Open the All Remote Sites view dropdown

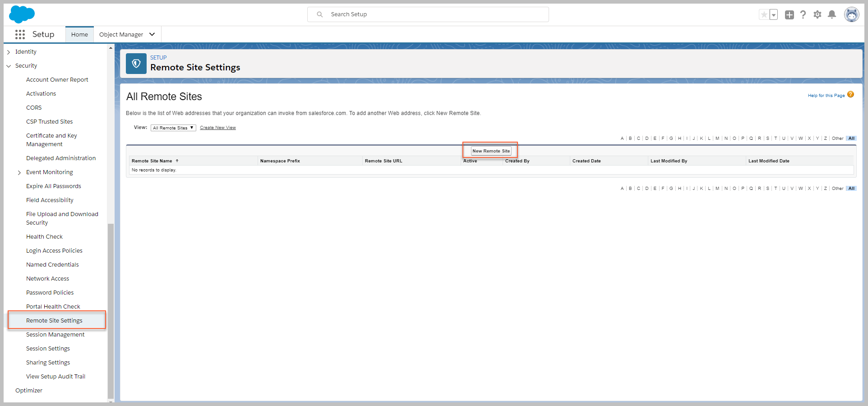tap(173, 128)
